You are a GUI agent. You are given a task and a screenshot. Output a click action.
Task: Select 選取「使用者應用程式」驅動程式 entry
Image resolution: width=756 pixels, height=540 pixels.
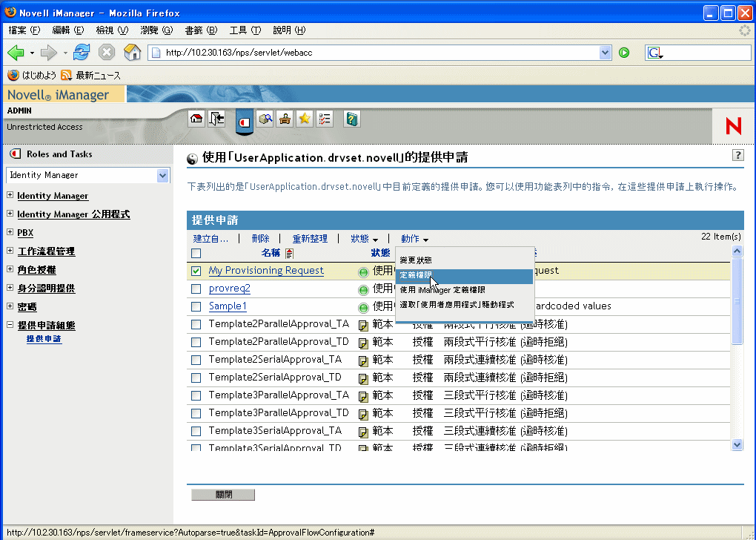tap(457, 305)
